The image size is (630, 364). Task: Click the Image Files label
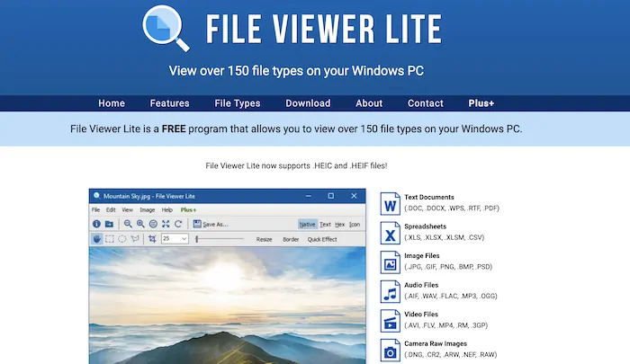click(x=422, y=255)
